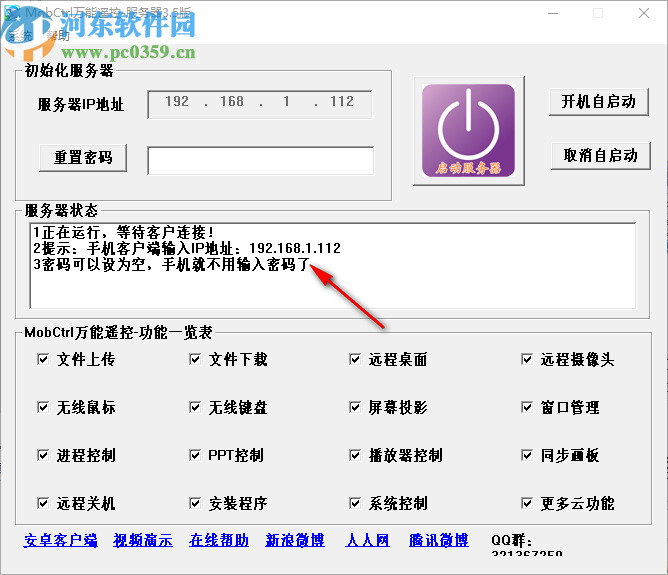Toggle the 文件下载 checkbox

tap(195, 359)
